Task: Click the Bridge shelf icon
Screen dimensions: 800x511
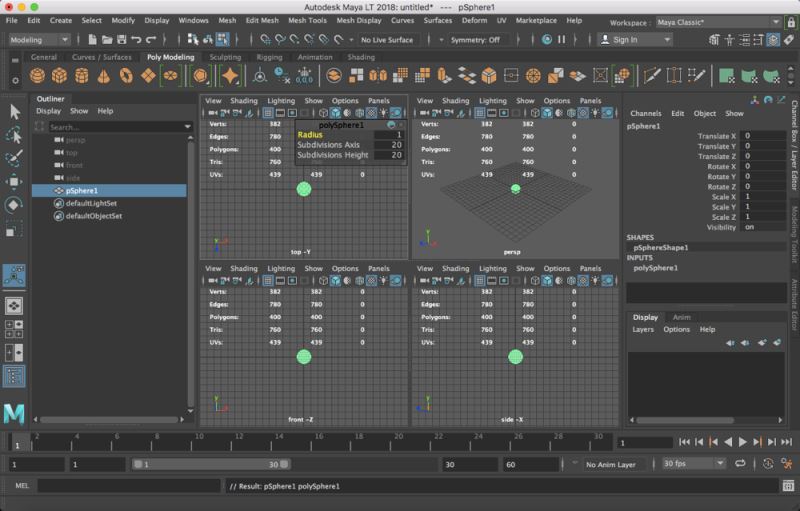Action: (467, 76)
